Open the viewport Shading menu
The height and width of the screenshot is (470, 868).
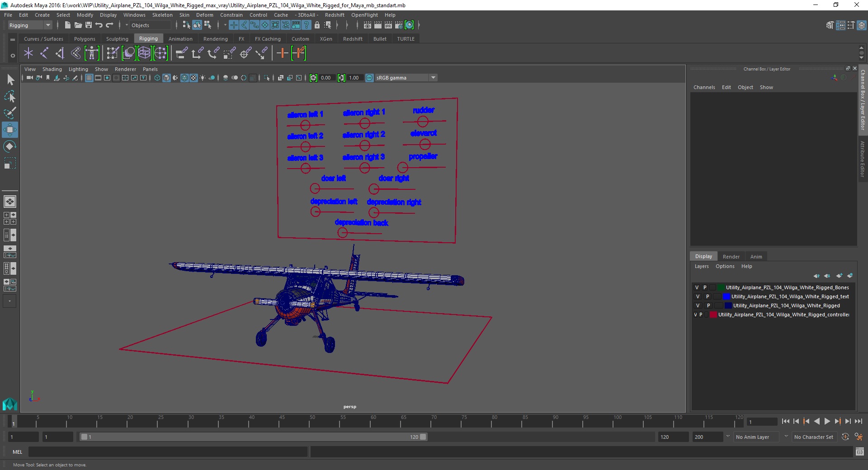pos(52,69)
